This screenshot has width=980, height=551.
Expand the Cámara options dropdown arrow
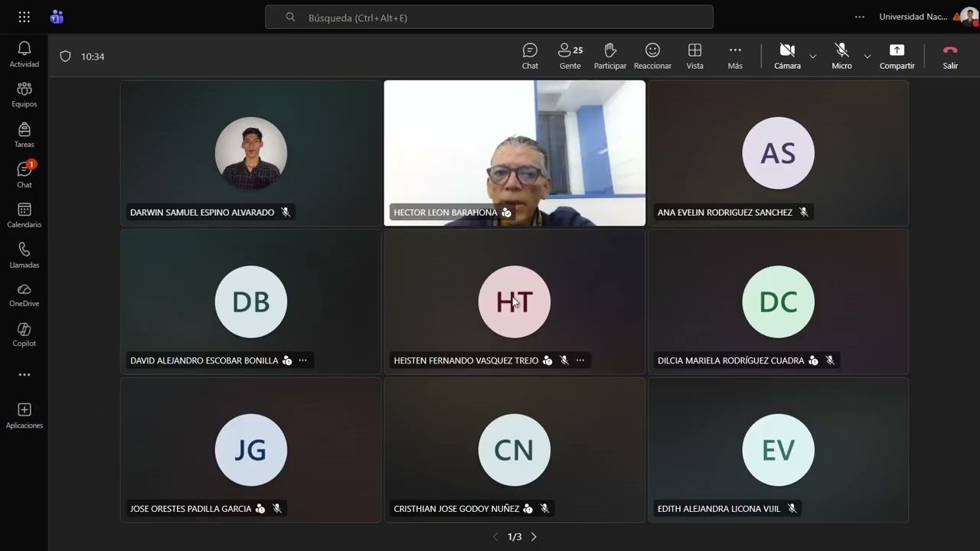pyautogui.click(x=812, y=56)
